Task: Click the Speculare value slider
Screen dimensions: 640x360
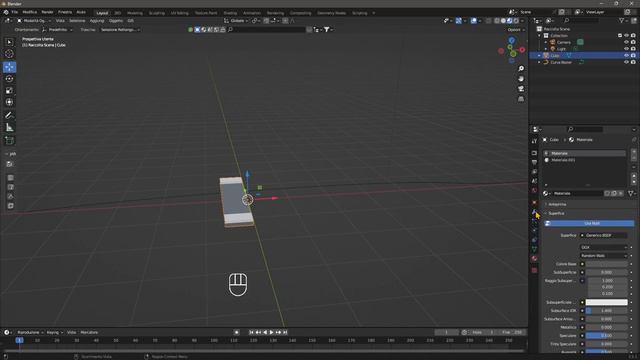Action: tap(607, 336)
